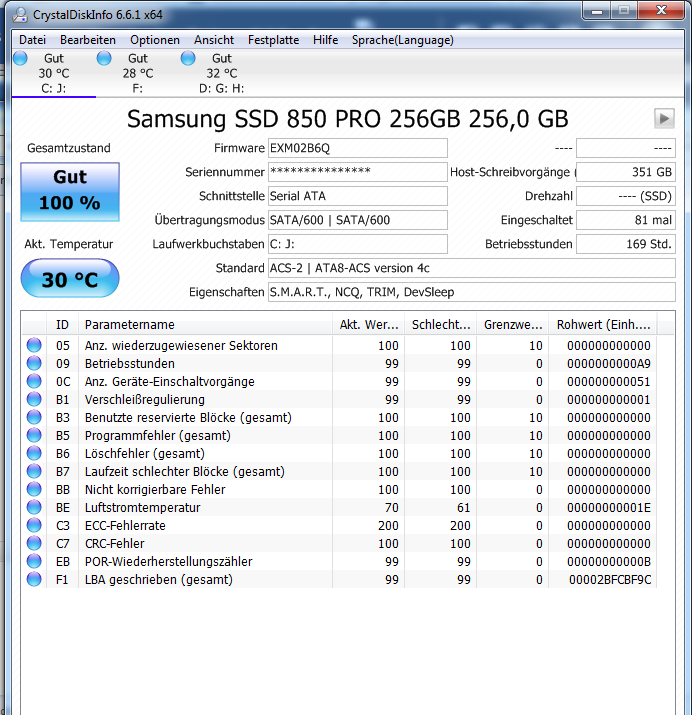Click status orb for POR-Wiederherstellungszähler row
Viewport: 692px width, 715px height.
[x=34, y=561]
